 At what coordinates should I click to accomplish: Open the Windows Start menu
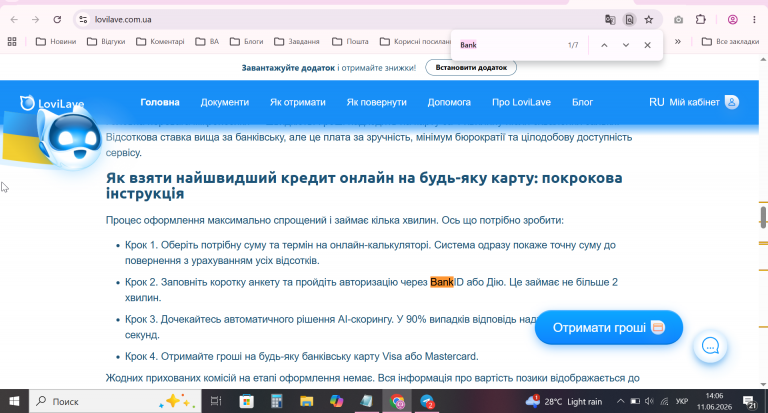coord(14,401)
